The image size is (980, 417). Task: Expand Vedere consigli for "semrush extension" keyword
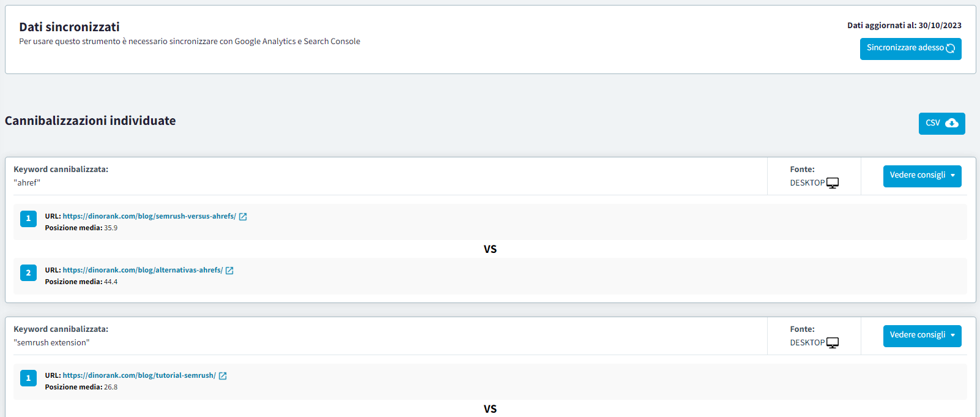click(x=922, y=336)
